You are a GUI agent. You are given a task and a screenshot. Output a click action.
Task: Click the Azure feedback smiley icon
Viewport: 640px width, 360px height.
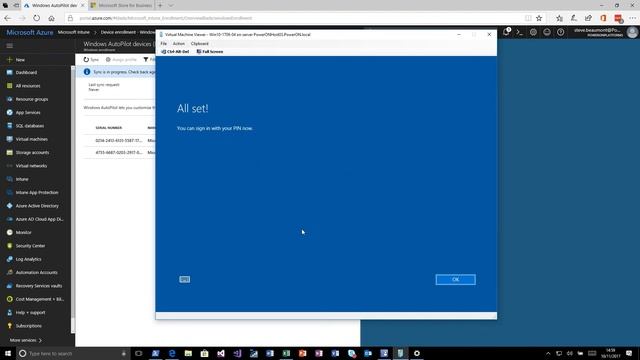point(547,32)
